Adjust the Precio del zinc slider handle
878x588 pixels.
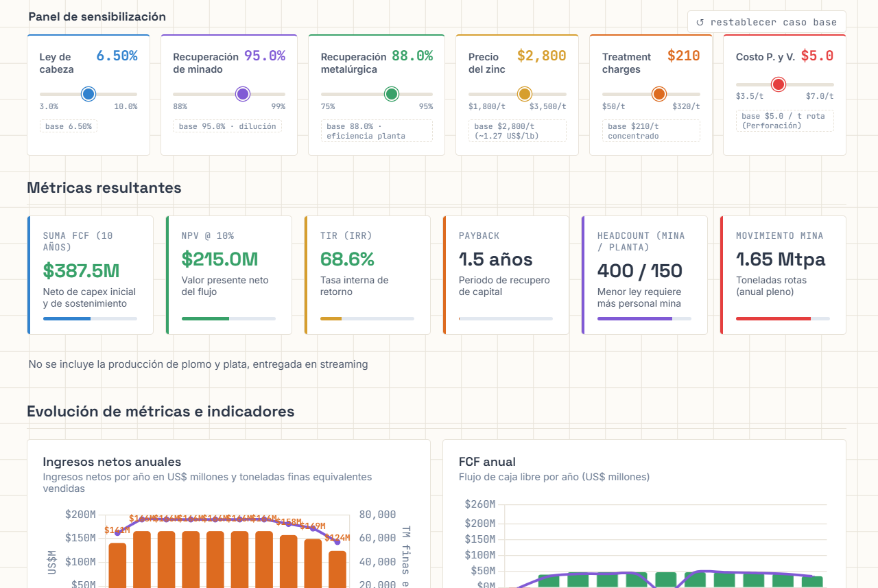[x=525, y=94]
